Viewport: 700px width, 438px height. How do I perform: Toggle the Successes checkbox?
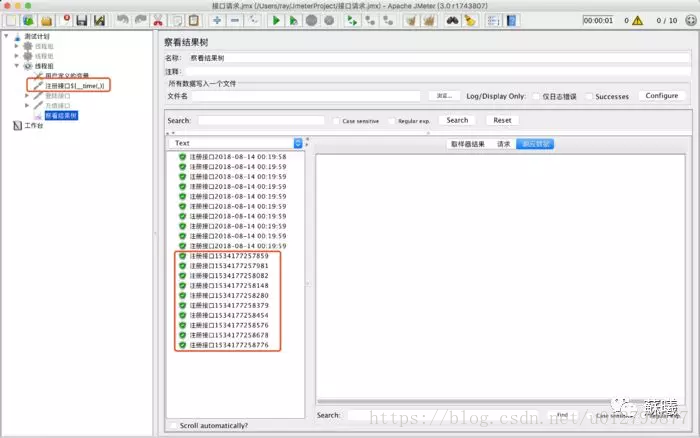click(589, 96)
